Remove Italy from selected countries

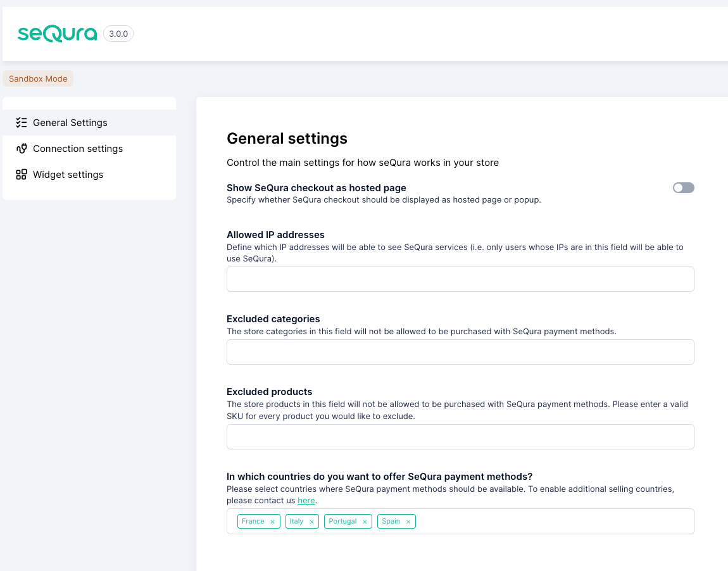[311, 522]
